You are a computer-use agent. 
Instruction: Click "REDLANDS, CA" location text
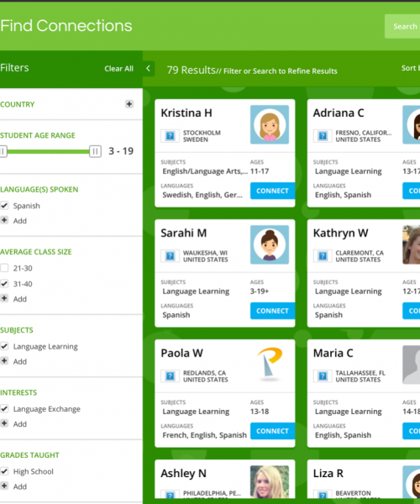click(x=204, y=373)
